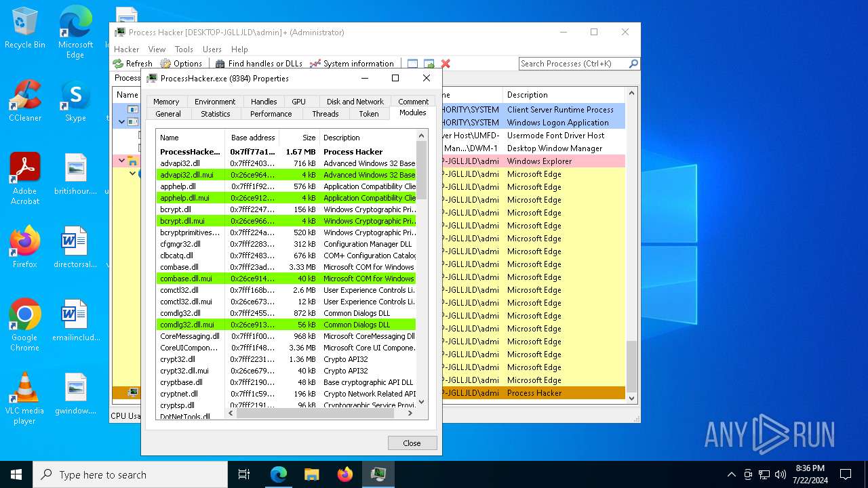This screenshot has height=488, width=868.
Task: Click Task View icon on taskbar
Action: click(x=244, y=474)
